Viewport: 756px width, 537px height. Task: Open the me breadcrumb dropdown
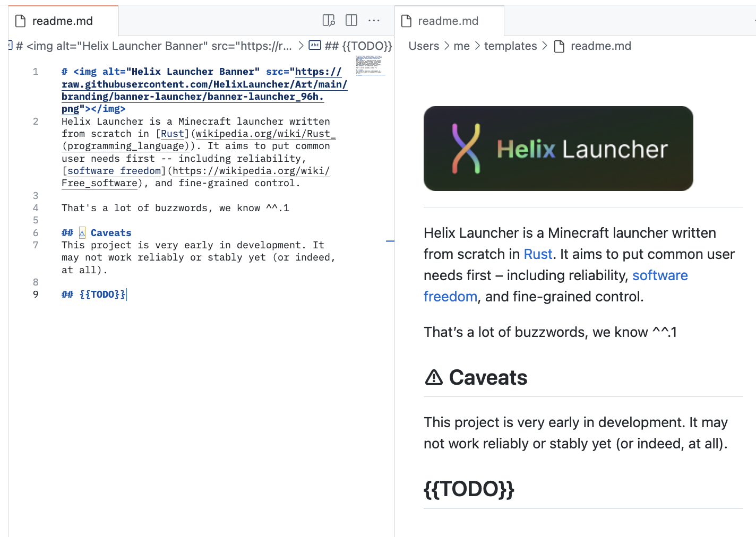click(461, 46)
